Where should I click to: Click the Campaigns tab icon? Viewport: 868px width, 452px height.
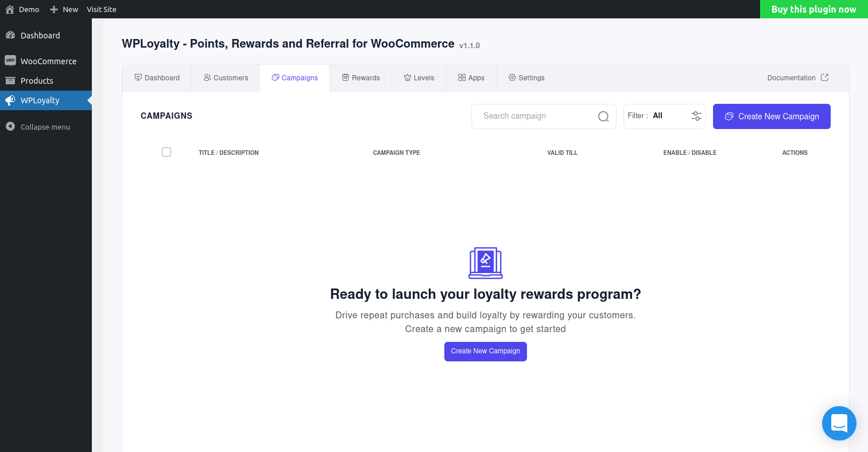[276, 77]
